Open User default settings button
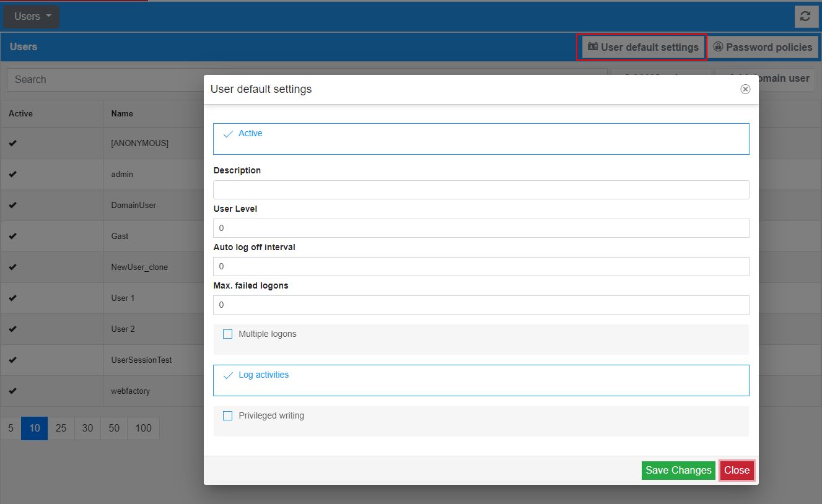 642,47
